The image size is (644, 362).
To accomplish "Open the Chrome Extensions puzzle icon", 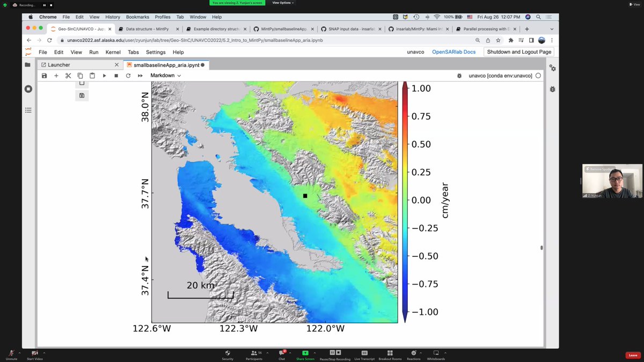I will point(510,40).
